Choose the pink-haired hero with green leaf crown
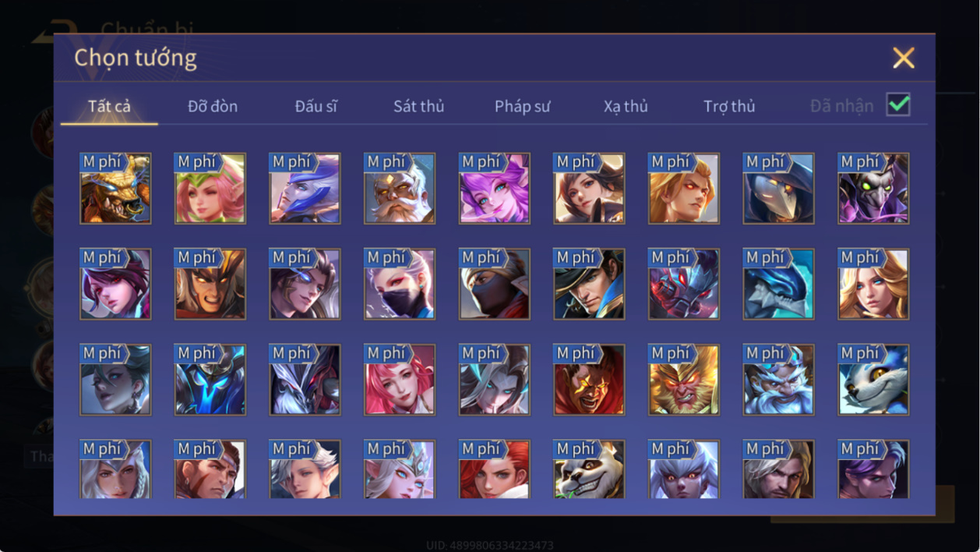Viewport: 980px width, 552px height. tap(210, 189)
